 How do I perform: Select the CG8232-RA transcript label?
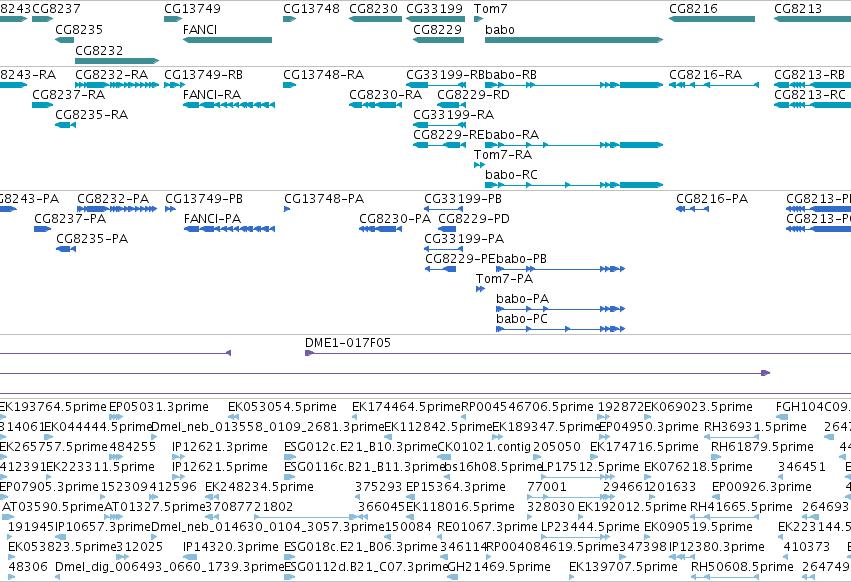point(111,74)
